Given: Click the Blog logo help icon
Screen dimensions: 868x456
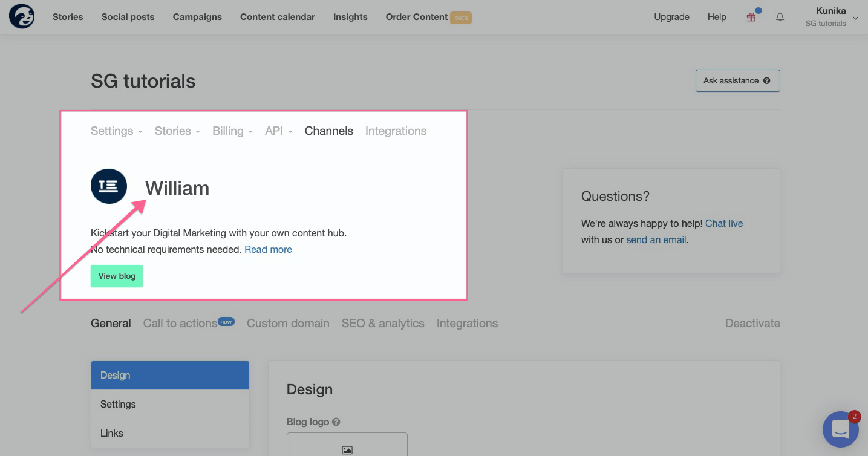Looking at the screenshot, I should pyautogui.click(x=336, y=422).
